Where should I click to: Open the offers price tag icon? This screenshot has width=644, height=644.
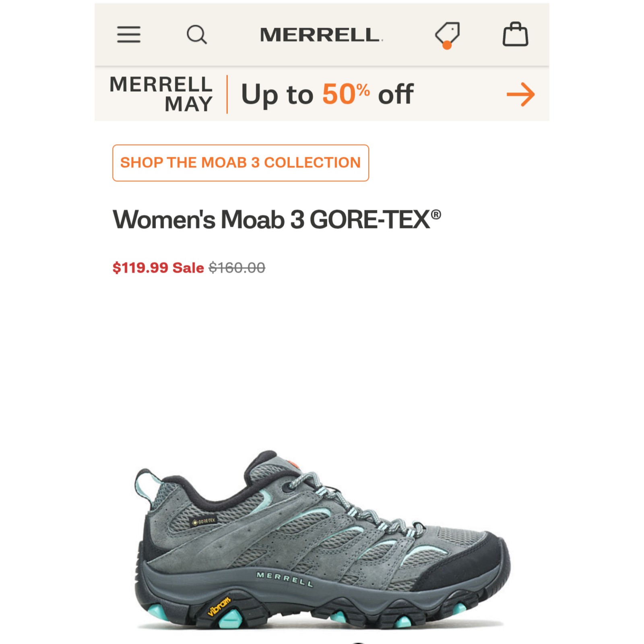tap(447, 35)
